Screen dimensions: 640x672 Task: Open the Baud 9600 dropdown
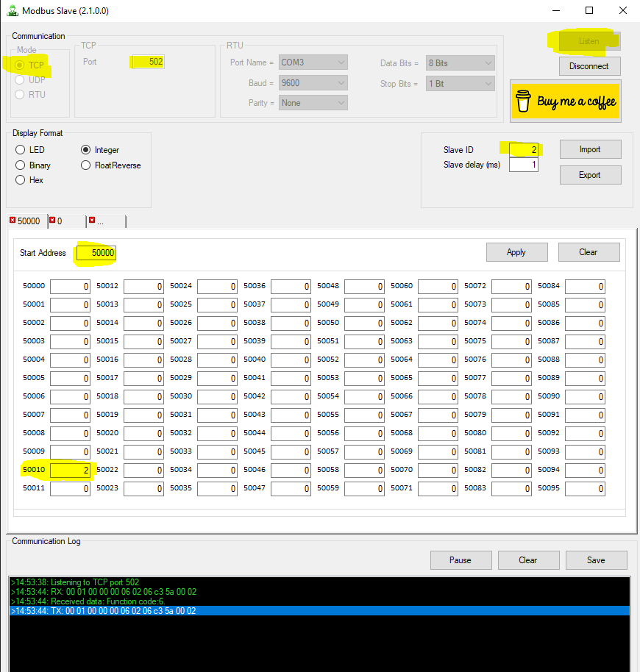(313, 83)
